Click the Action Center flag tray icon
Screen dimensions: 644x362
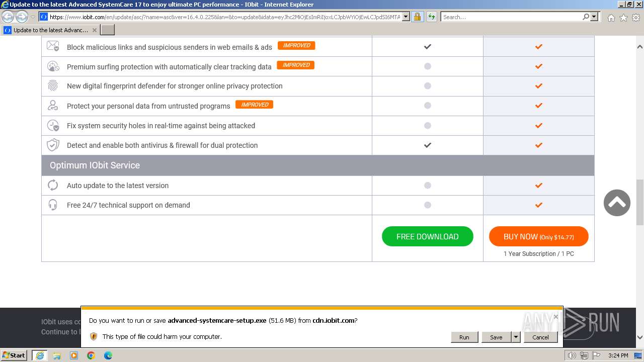point(596,355)
